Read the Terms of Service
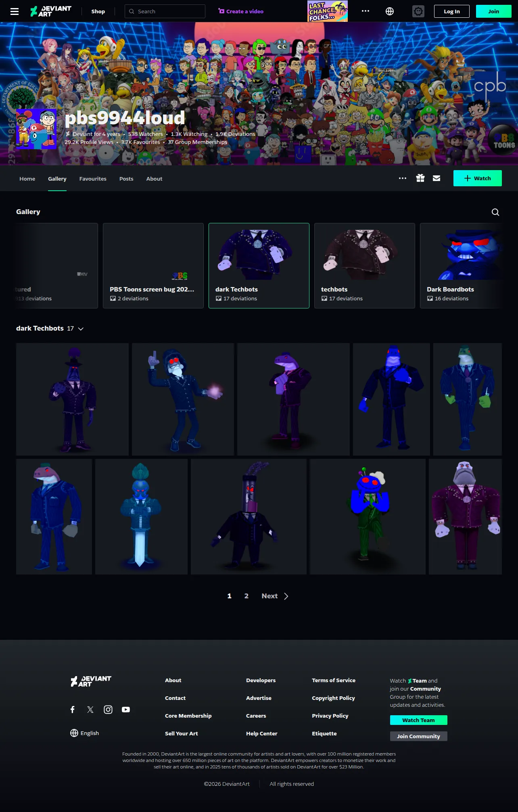Screen dimensions: 518x812 [x=334, y=680]
